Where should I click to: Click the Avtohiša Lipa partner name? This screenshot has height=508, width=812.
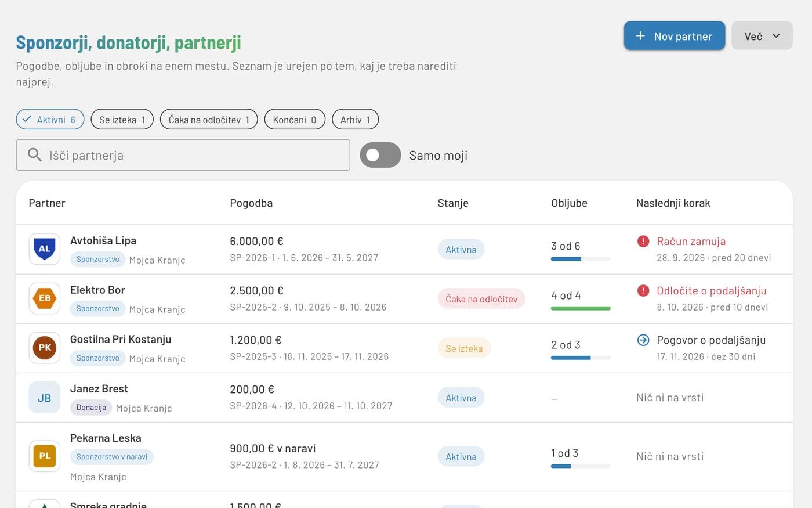[x=103, y=240]
